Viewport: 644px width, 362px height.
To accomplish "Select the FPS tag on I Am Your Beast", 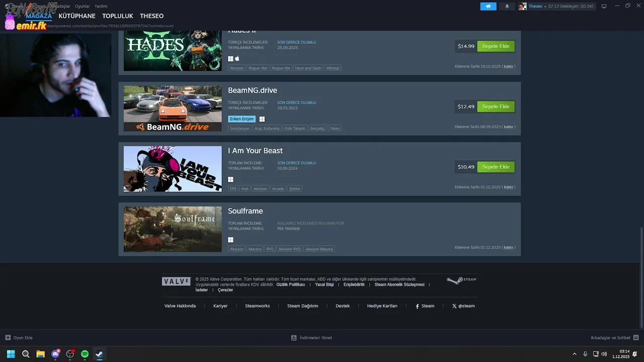I will pyautogui.click(x=233, y=189).
